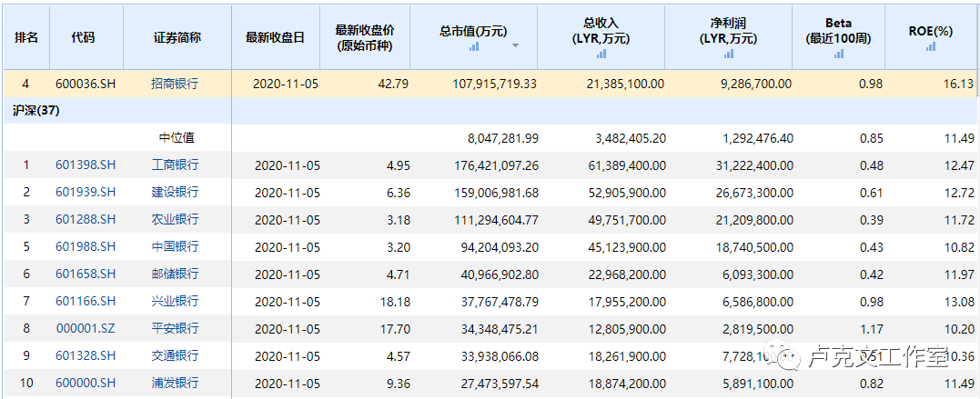Click Beta value 1.17 for 平安银行
The width and height of the screenshot is (980, 399).
click(871, 328)
